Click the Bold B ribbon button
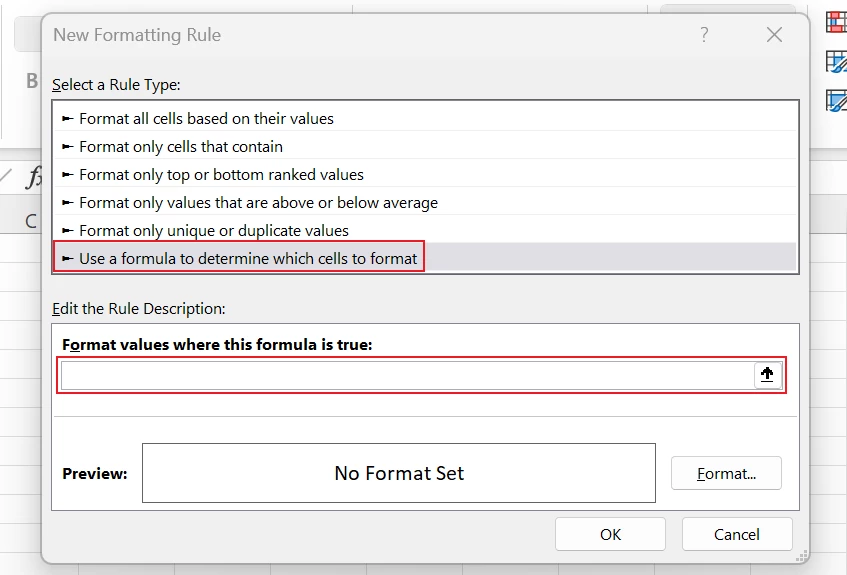The image size is (847, 575). 32,81
